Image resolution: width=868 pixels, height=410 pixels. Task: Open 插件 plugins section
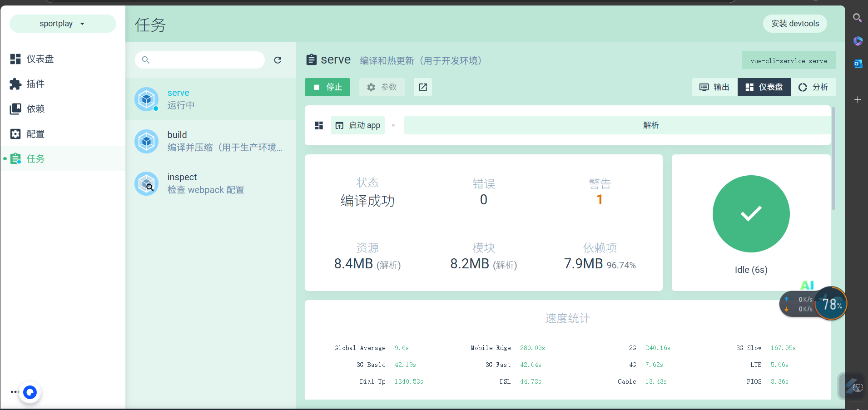[x=63, y=84]
